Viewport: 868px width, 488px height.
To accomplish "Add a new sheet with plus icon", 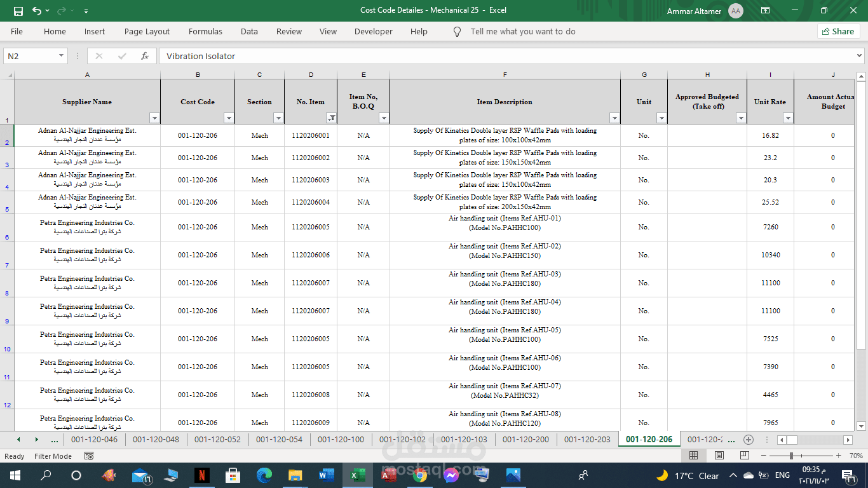I will [x=749, y=440].
